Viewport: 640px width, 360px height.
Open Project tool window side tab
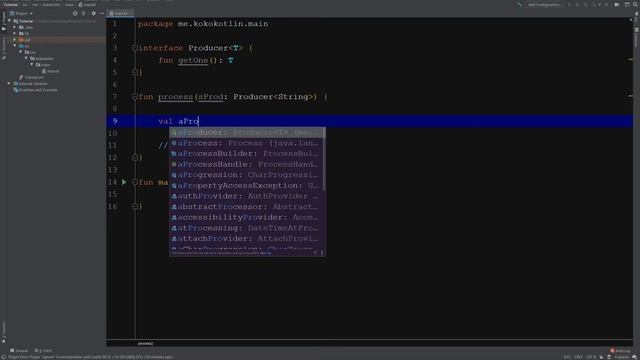click(x=4, y=20)
